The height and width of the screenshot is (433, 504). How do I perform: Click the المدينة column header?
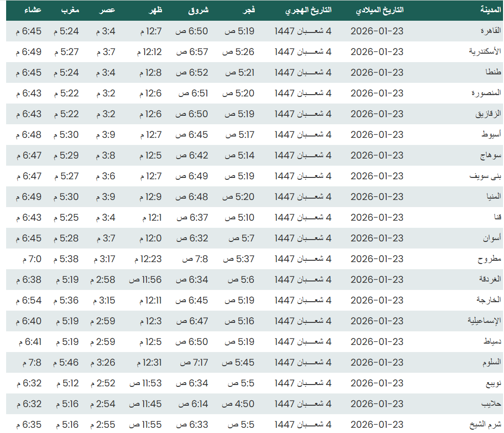tap(490, 10)
